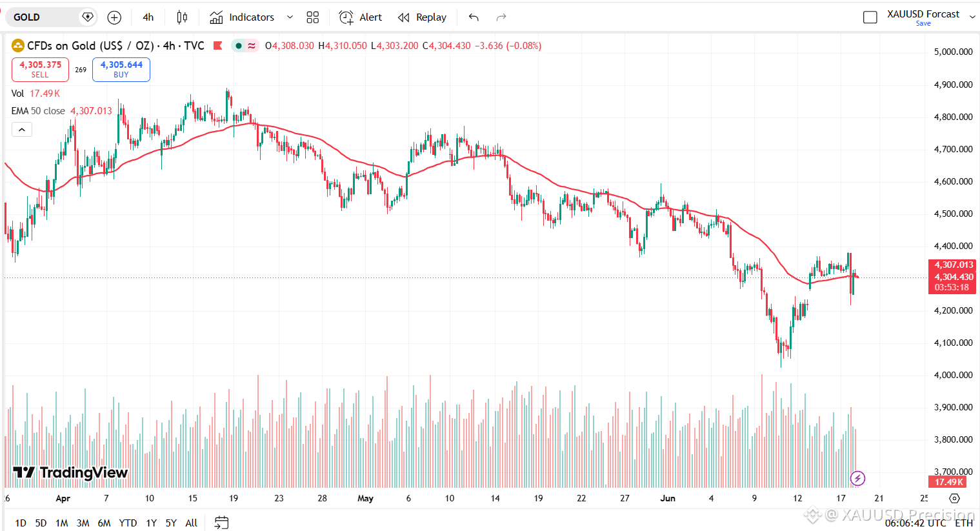Show All available data range
This screenshot has width=980, height=531.
coord(191,523)
